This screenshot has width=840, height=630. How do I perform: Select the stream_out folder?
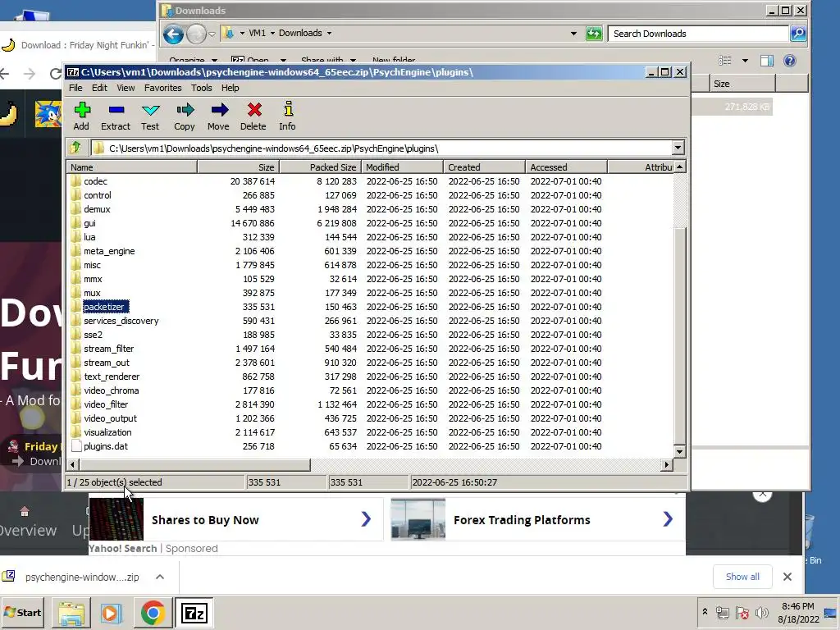click(x=107, y=362)
